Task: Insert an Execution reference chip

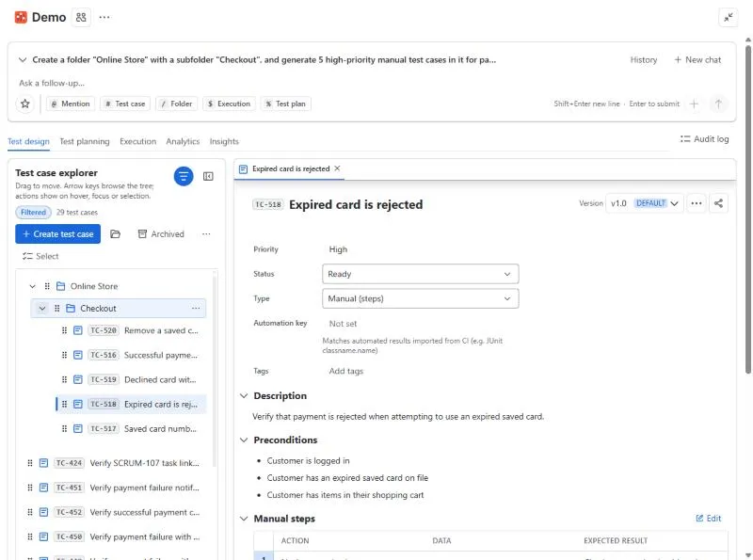Action: point(229,104)
